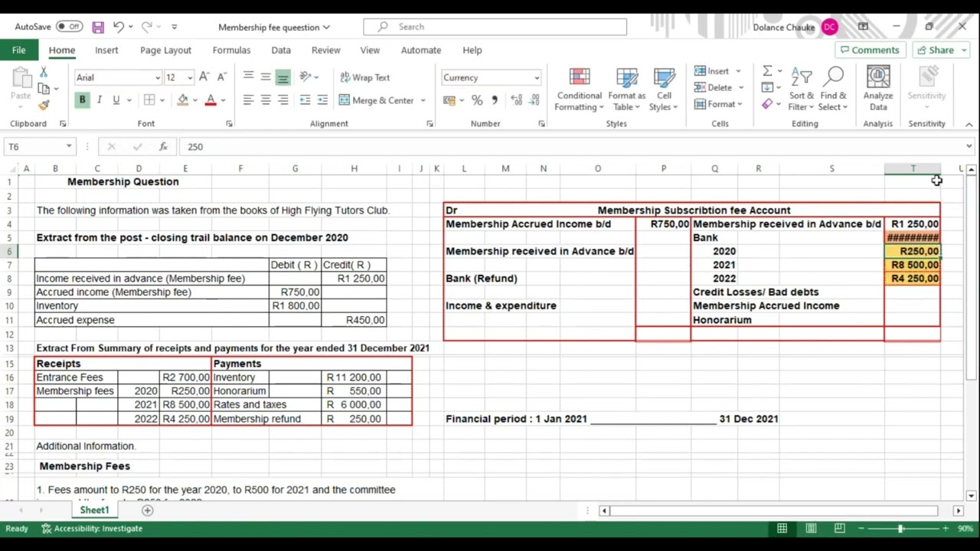Click the Percent Style icon
The height and width of the screenshot is (551, 980).
coord(477,100)
